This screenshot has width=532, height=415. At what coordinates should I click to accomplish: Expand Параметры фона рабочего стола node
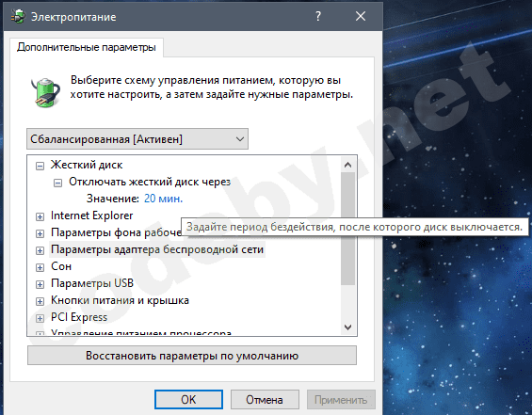point(40,233)
